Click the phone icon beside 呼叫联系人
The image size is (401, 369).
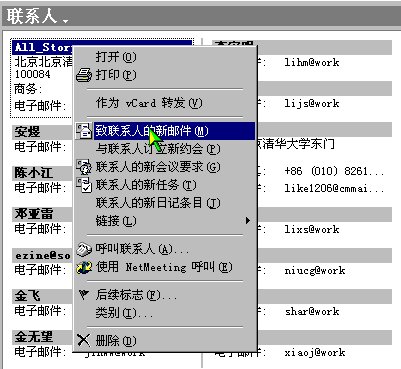[x=83, y=249]
